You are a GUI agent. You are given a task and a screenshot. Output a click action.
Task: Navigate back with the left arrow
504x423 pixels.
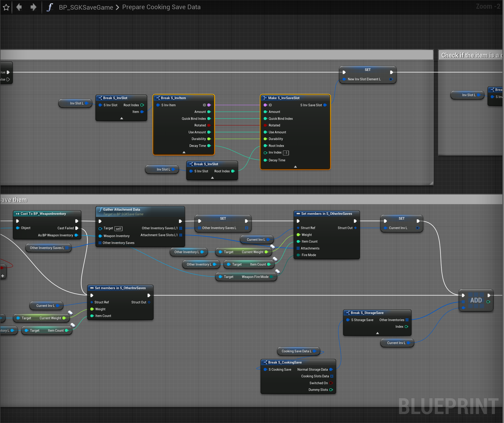click(x=19, y=7)
